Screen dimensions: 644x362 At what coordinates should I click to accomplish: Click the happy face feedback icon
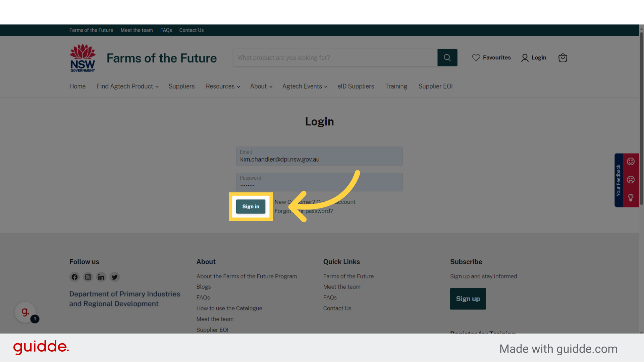point(631,162)
